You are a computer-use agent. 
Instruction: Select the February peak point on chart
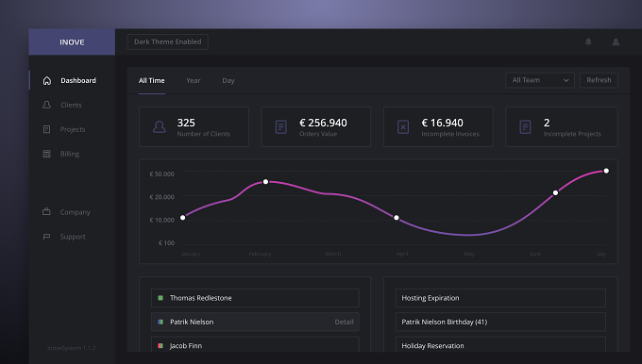[265, 182]
